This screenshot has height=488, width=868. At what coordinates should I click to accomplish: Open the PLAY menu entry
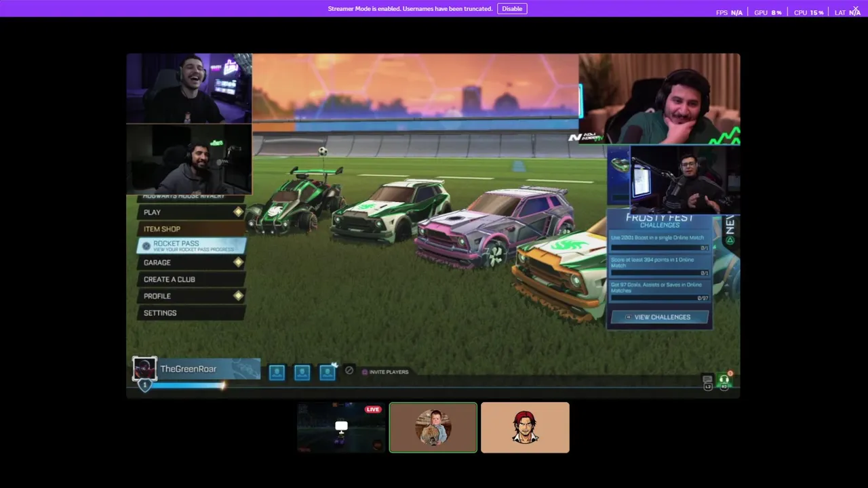click(192, 212)
